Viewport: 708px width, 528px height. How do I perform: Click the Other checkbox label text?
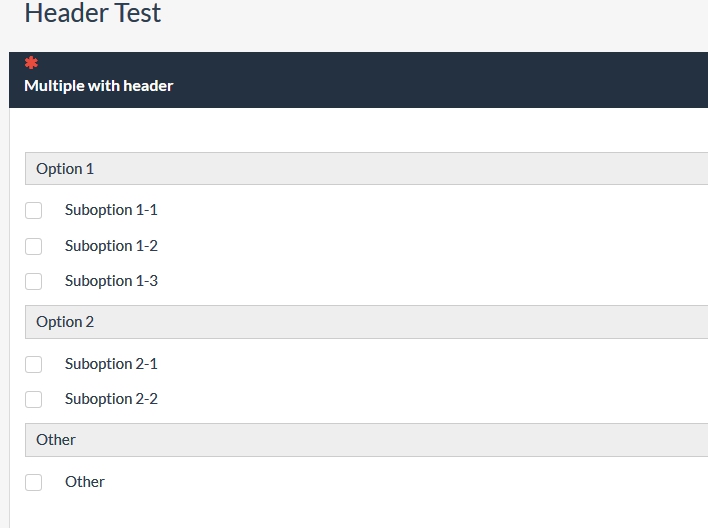coord(85,482)
